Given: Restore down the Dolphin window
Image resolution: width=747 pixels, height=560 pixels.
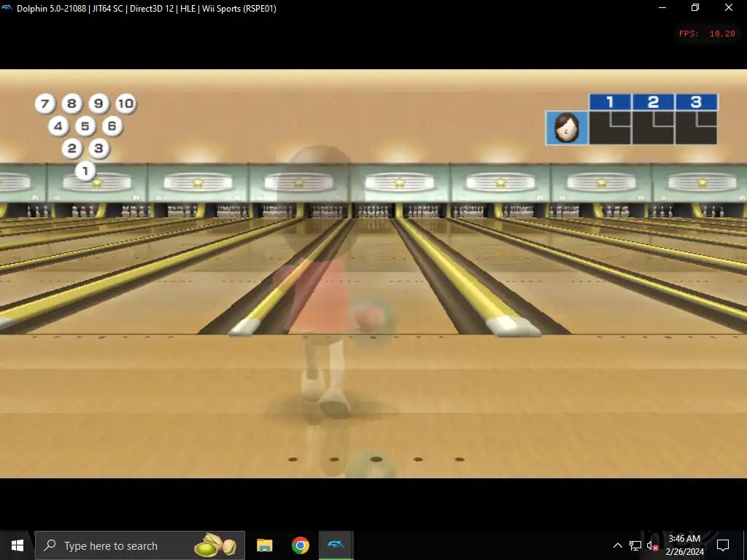Looking at the screenshot, I should pos(695,7).
